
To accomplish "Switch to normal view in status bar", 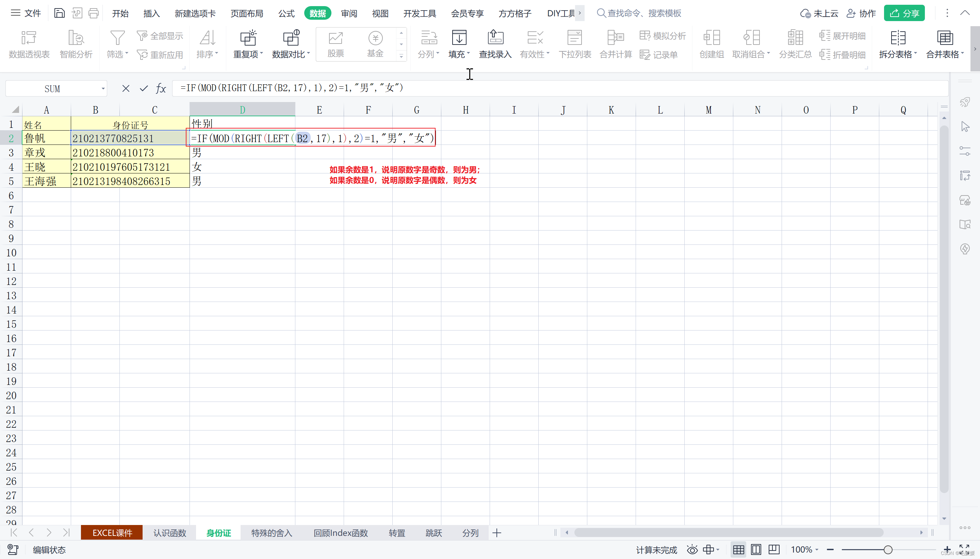I will click(738, 550).
